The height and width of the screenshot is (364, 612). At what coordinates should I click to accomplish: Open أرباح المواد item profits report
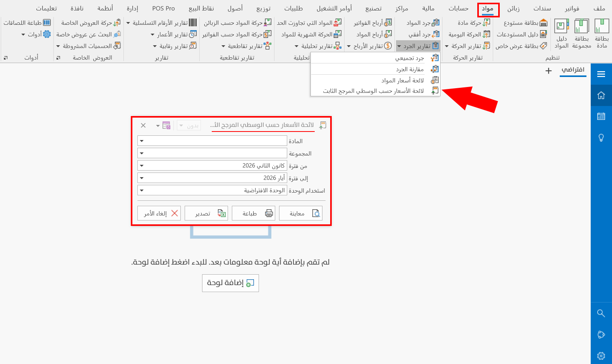click(374, 34)
